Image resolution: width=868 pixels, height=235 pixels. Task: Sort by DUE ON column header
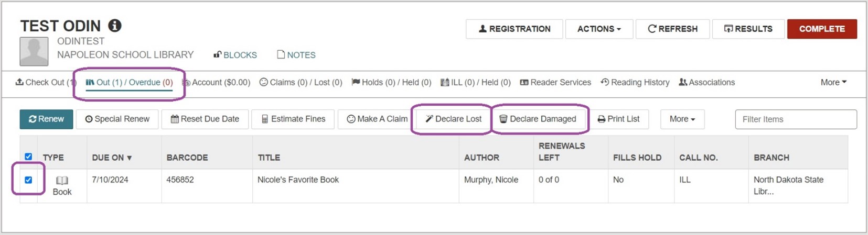112,158
